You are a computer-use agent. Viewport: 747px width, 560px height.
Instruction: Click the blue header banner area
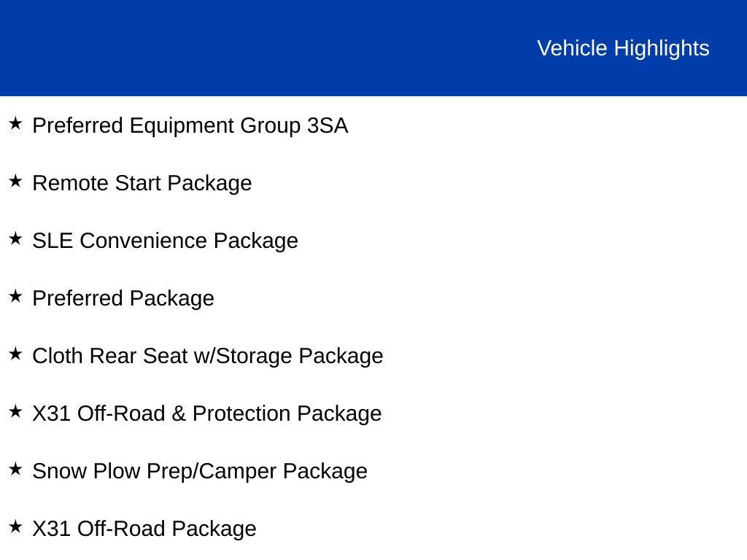coord(373,47)
